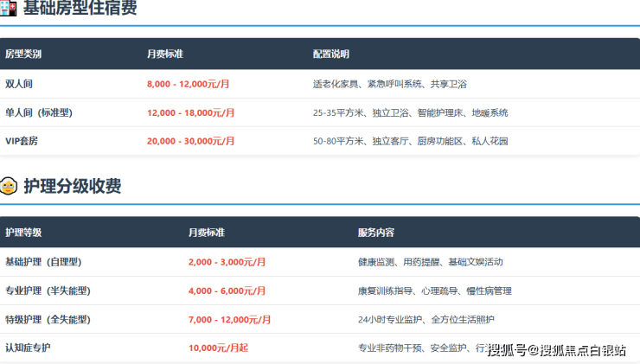Screen dimensions: 640x364
Task: Click the 护理分级收费 section heading
Action: 72,185
